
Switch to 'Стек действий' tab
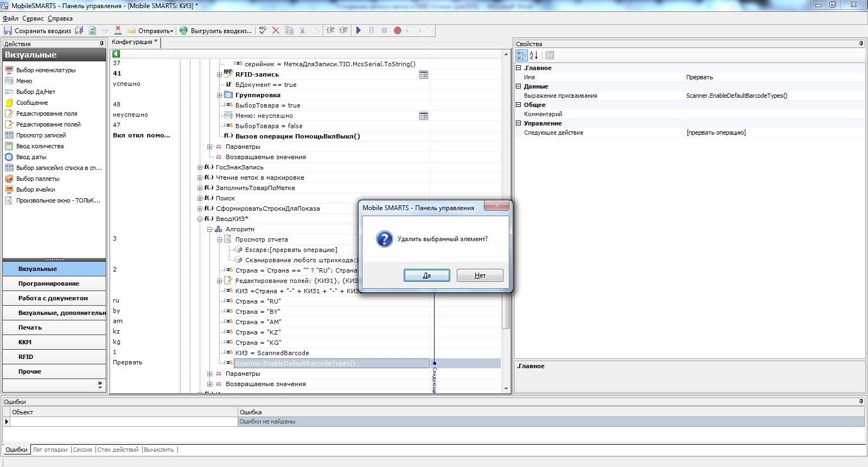click(x=118, y=450)
